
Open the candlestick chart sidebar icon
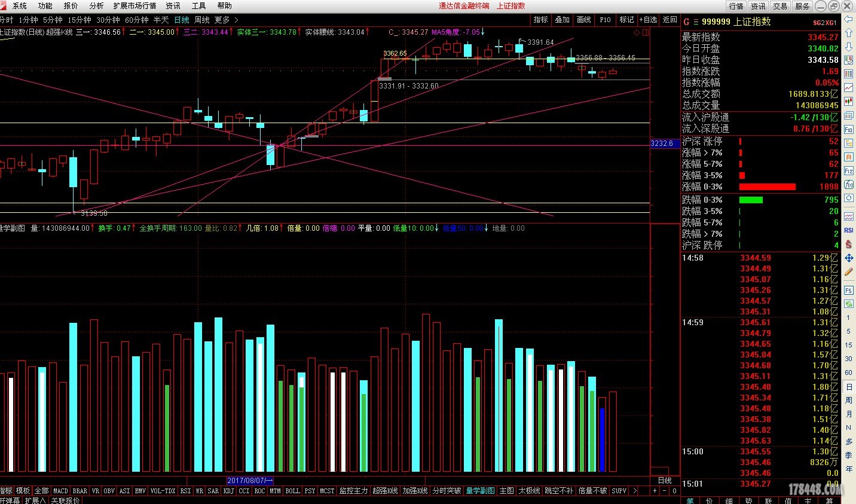point(849,102)
